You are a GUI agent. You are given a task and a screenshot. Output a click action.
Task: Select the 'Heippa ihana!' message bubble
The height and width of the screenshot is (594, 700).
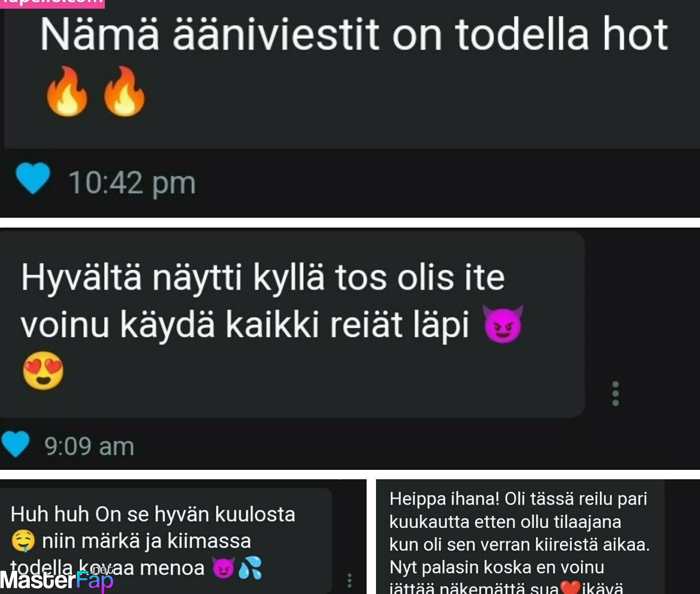520,537
